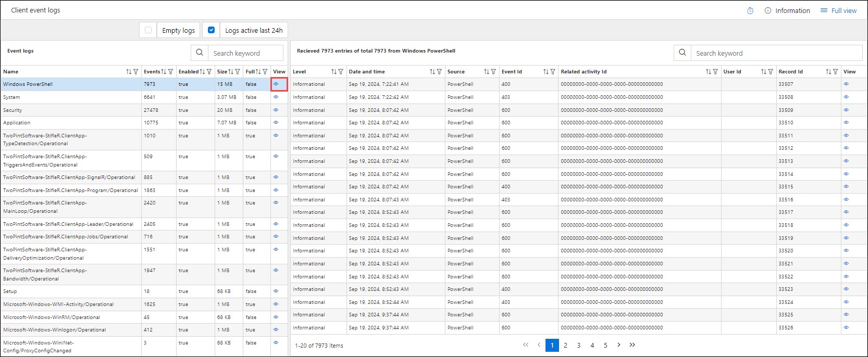Viewport: 868px width, 357px height.
Task: View the Windows PowerShell log eye icon
Action: (276, 84)
